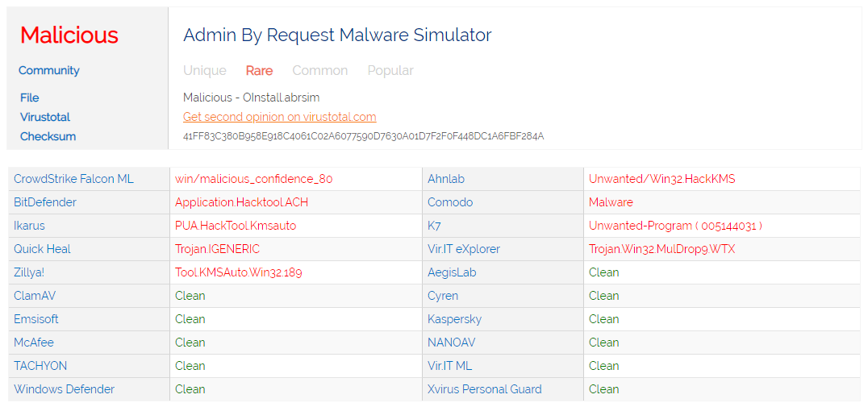The height and width of the screenshot is (407, 868).
Task: Click the Xvirus Personal Guard engine
Action: pyautogui.click(x=484, y=389)
